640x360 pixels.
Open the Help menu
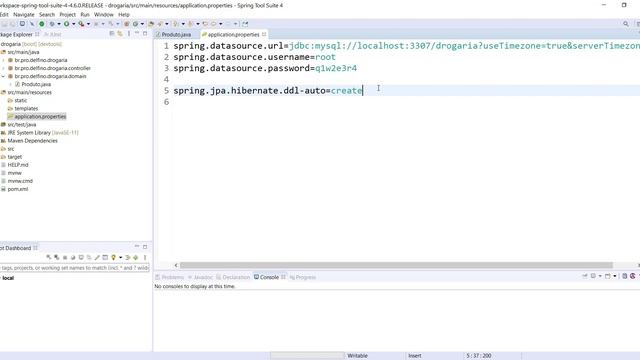pos(124,15)
